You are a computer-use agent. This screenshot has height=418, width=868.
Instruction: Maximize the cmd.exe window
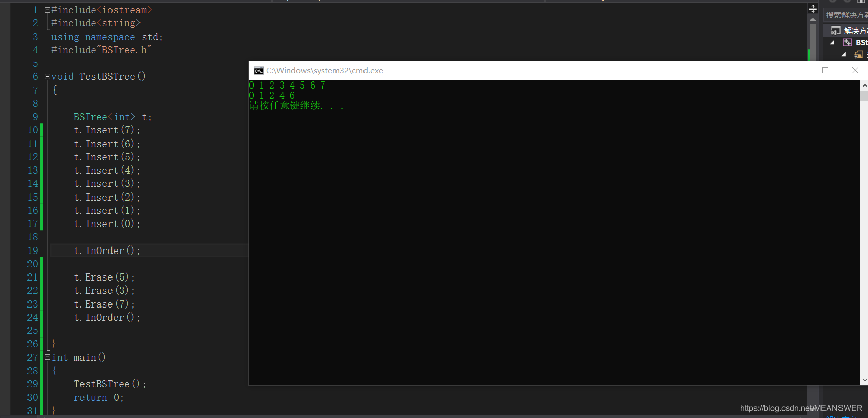pos(825,70)
